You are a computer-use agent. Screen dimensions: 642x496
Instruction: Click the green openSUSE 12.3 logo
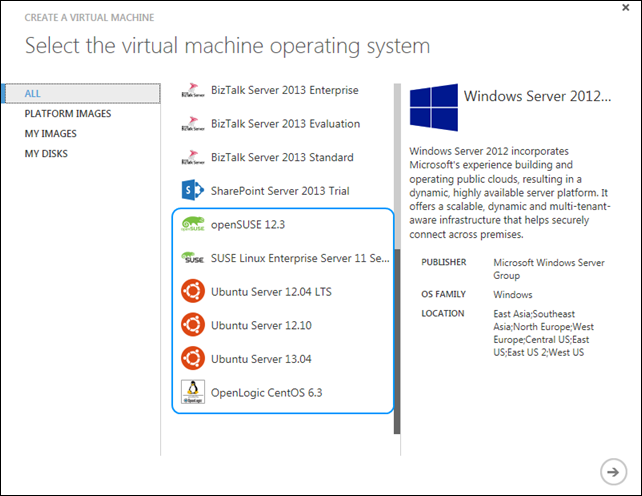(193, 225)
